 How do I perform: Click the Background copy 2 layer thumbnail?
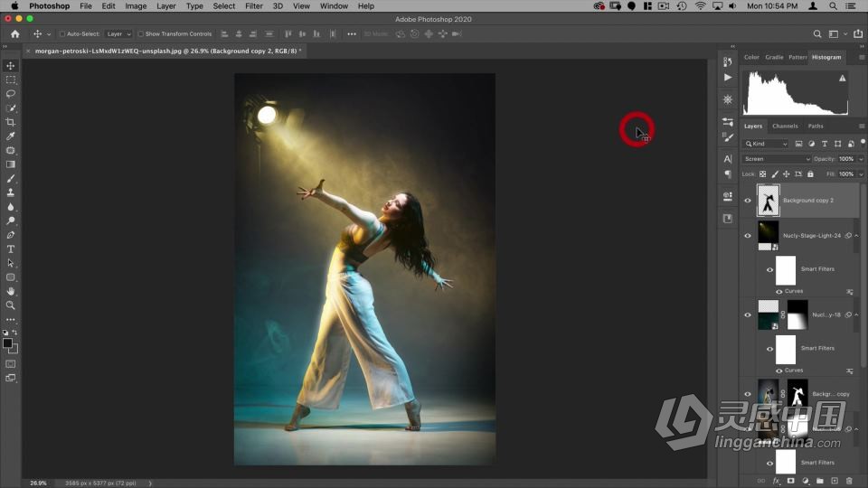[768, 201]
